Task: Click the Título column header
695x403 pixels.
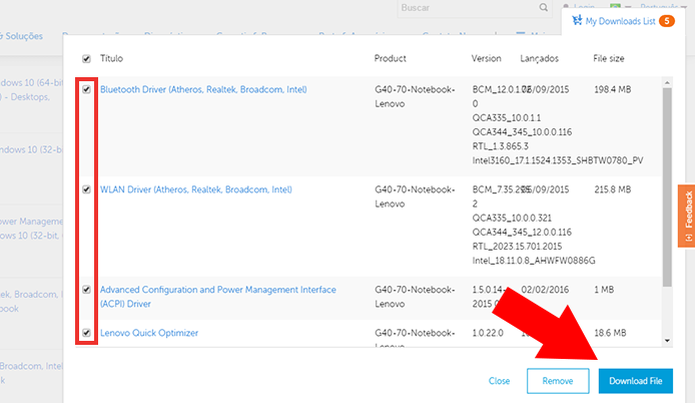Action: coord(111,59)
